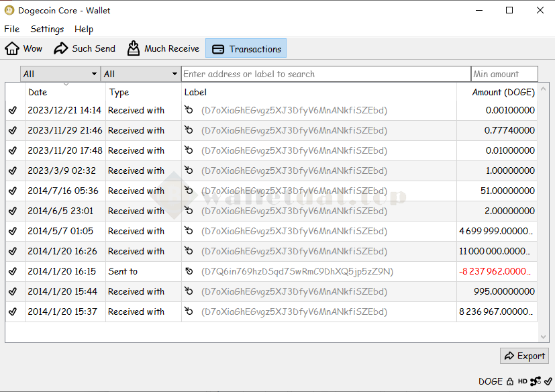Expand the date range filter dropdown
The width and height of the screenshot is (555, 392).
(x=60, y=74)
